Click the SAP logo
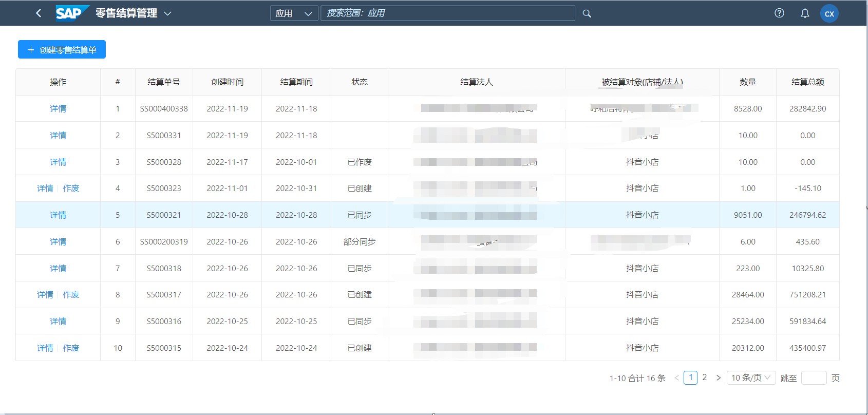 point(72,13)
